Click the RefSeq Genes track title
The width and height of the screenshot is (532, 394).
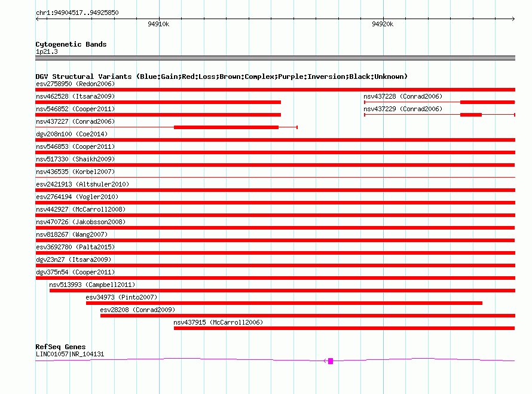tap(60, 347)
